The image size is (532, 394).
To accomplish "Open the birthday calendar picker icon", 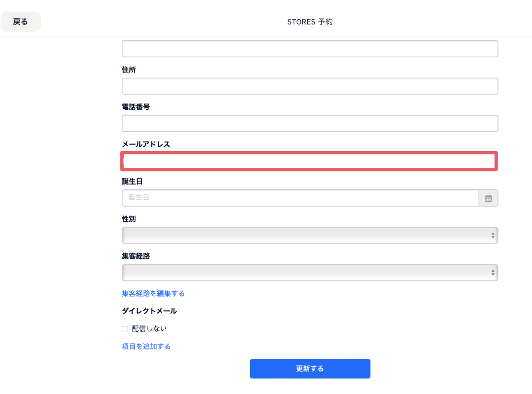I will (488, 198).
